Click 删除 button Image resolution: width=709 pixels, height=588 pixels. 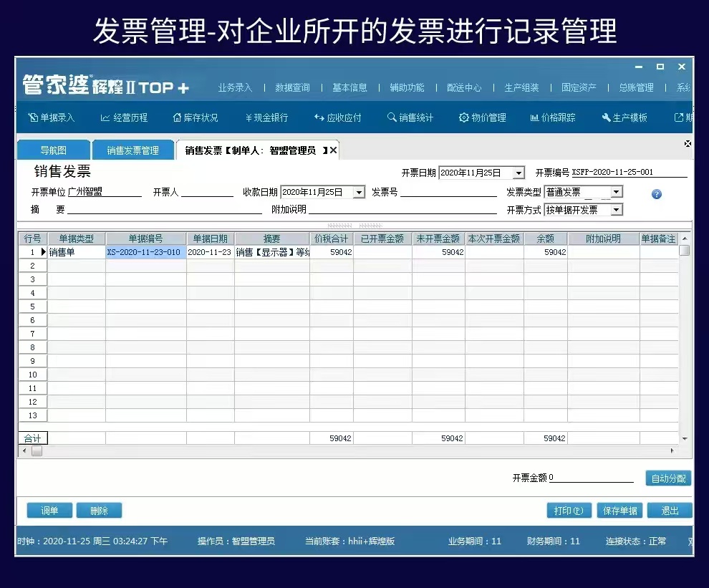click(x=99, y=511)
